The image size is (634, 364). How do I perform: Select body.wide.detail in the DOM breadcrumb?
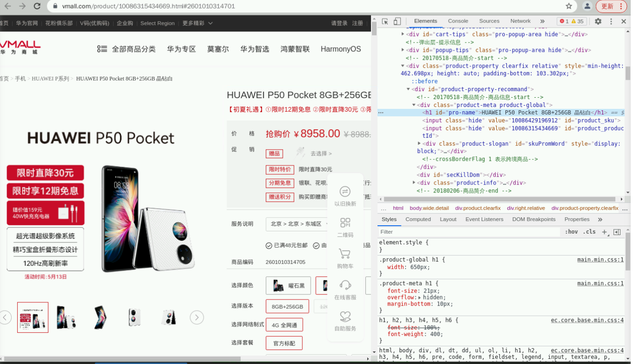point(429,208)
